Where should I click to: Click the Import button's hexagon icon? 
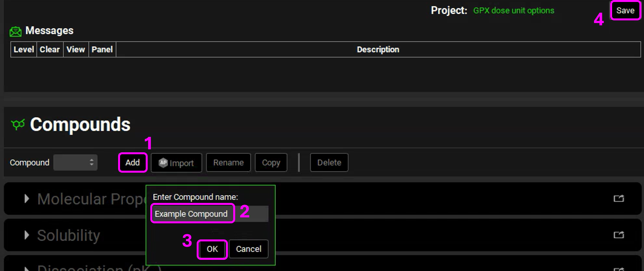[x=163, y=163]
